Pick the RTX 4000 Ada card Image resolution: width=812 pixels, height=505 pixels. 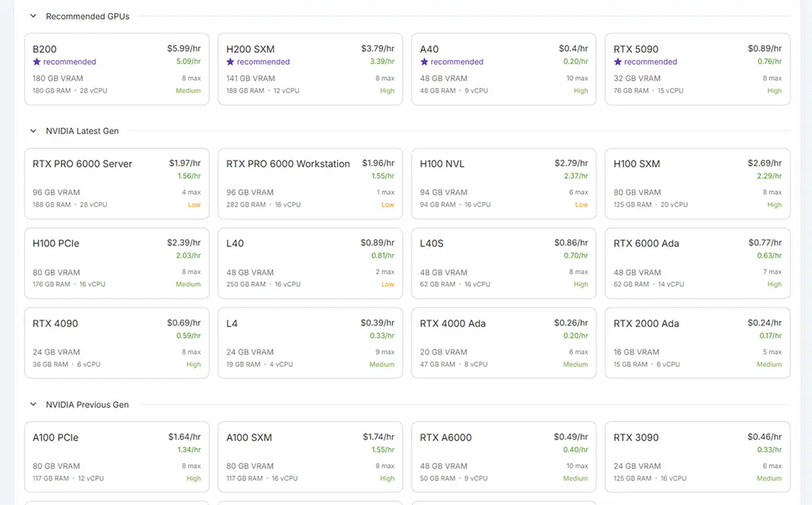pos(504,343)
